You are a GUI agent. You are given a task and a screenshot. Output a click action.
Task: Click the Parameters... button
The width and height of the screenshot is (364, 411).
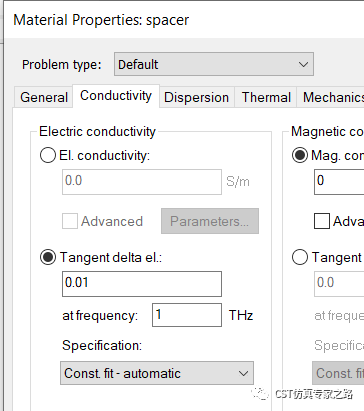[210, 221]
